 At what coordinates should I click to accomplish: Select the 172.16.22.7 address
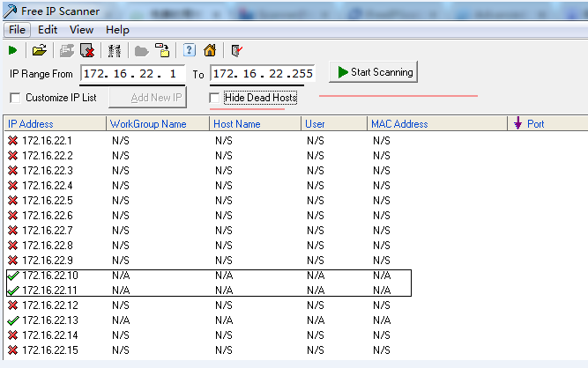48,231
